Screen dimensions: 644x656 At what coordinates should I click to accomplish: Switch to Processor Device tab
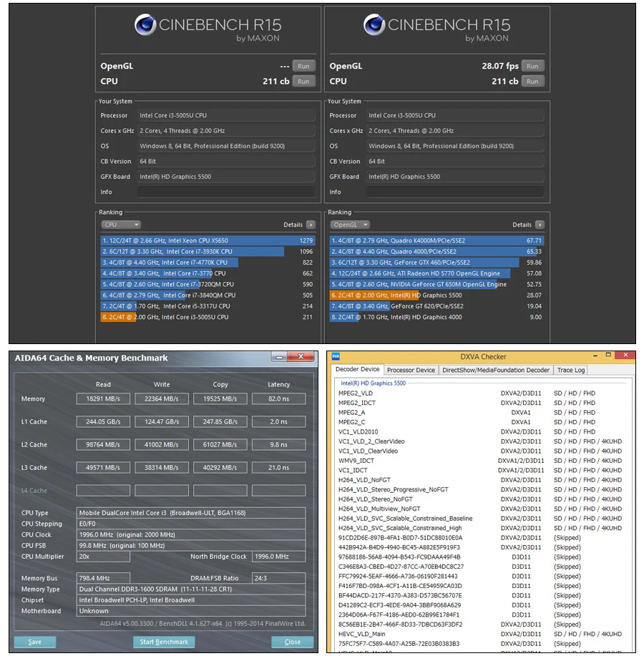[x=411, y=370]
